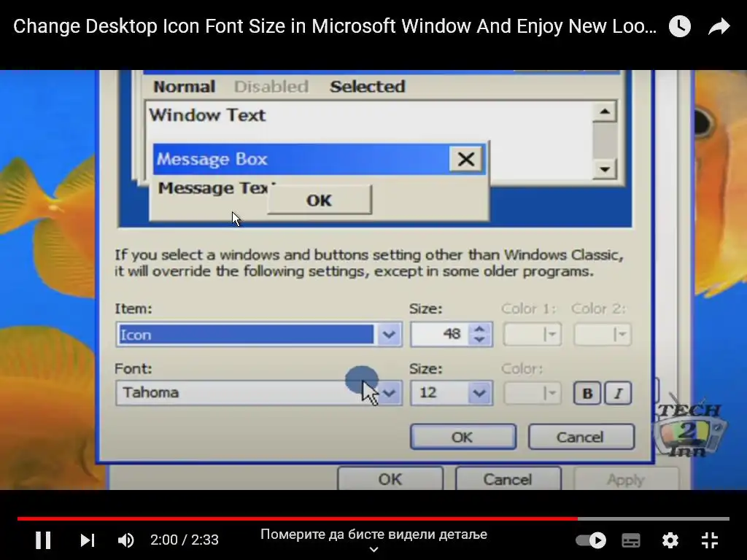Toggle the Italic font button

(618, 393)
